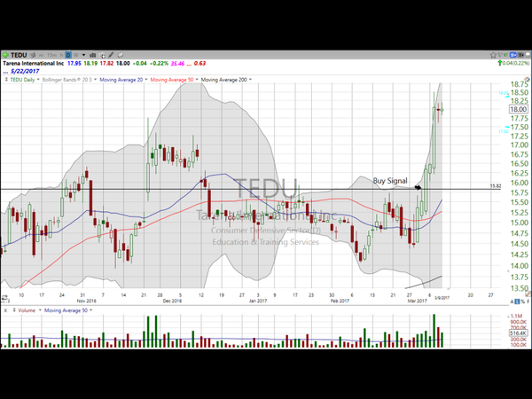
Task: Click the red 0.63 value
Action: [200, 64]
